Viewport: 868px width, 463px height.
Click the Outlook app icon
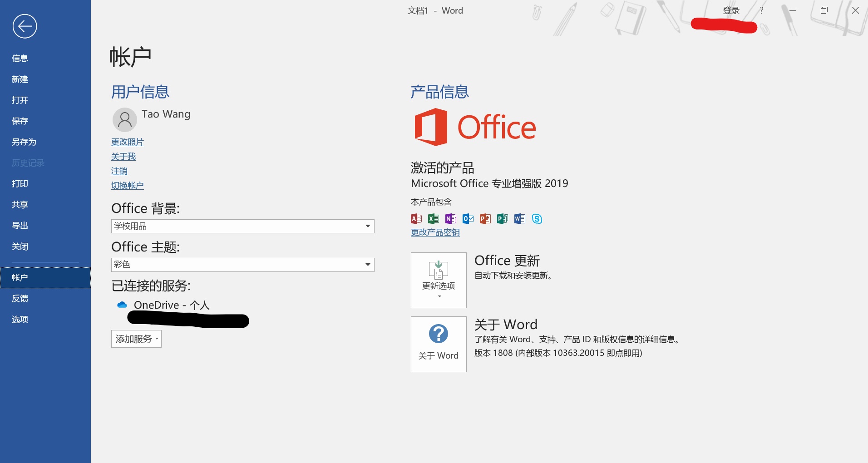[x=468, y=219]
